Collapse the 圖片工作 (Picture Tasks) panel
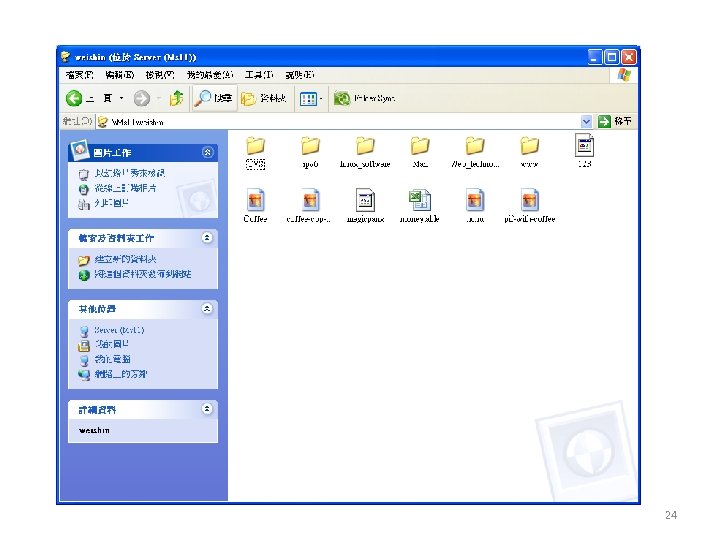The image size is (720, 540). click(x=208, y=152)
